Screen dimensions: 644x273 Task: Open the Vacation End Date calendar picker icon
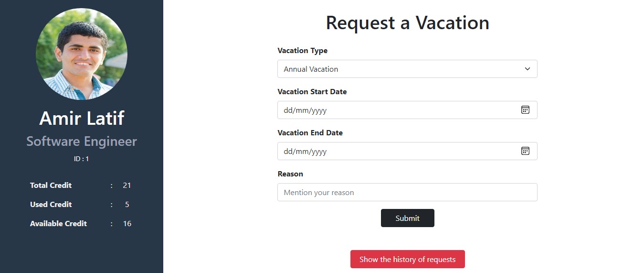(x=525, y=151)
